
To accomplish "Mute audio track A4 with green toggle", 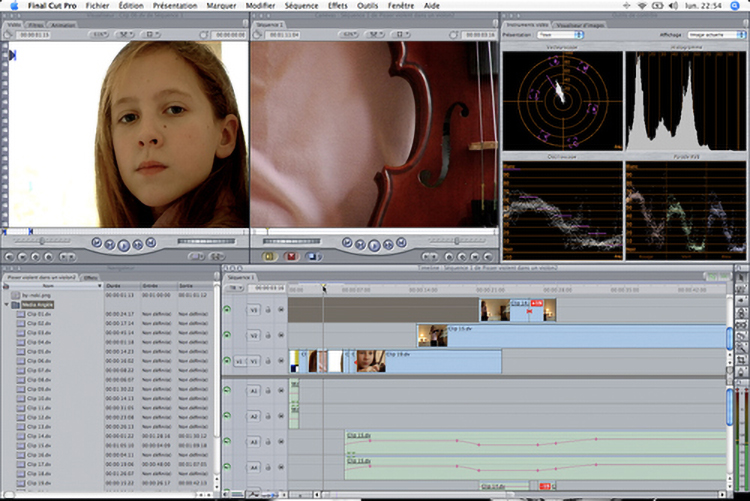I will click(x=227, y=467).
